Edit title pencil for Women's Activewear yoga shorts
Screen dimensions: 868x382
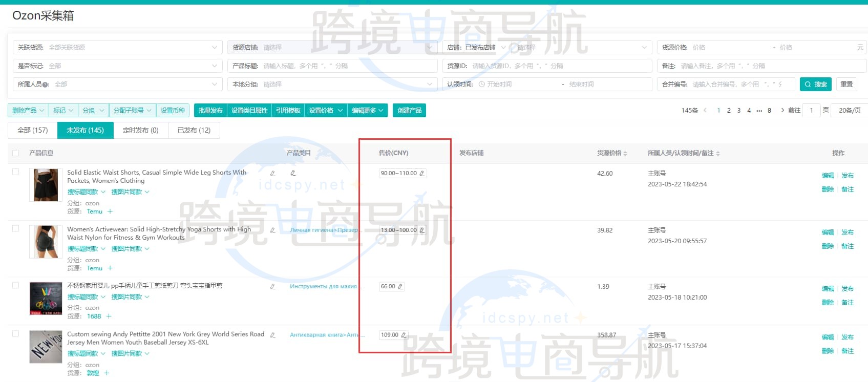(272, 230)
